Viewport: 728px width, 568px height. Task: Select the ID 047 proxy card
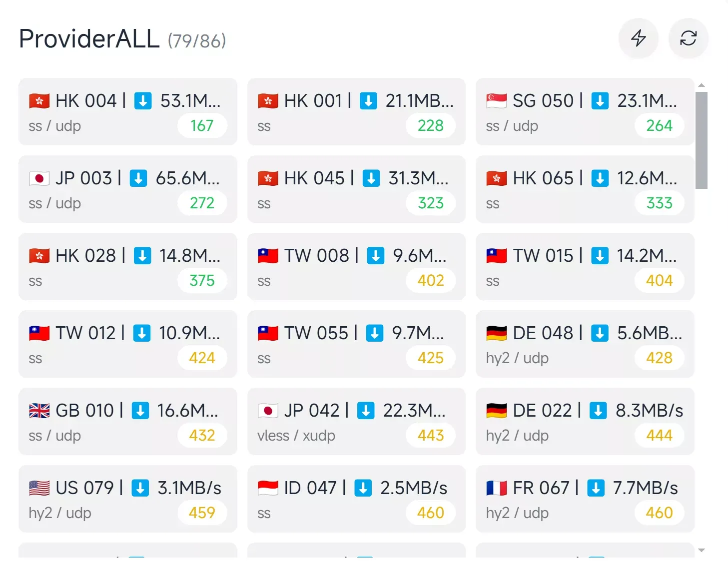[356, 499]
